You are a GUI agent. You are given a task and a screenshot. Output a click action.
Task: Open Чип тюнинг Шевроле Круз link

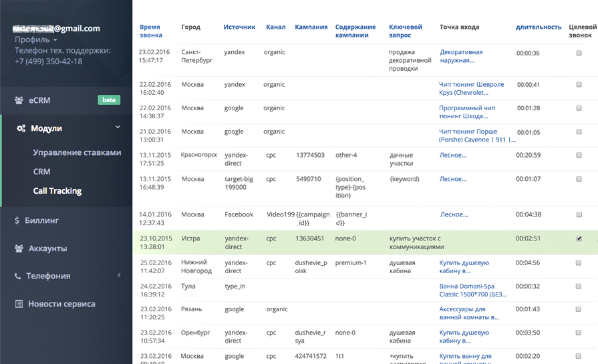coord(471,88)
